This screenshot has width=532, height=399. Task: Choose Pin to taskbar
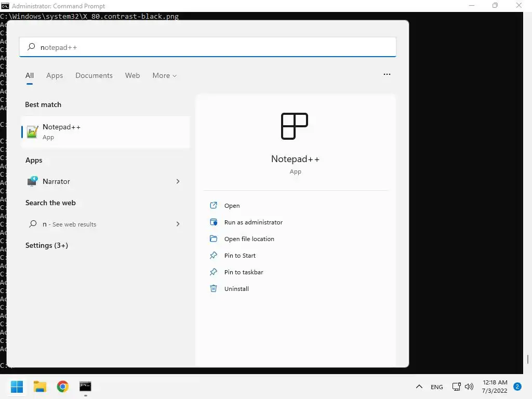[244, 272]
